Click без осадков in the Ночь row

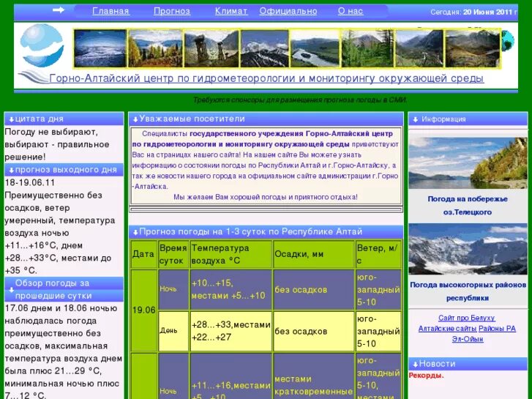314,290
